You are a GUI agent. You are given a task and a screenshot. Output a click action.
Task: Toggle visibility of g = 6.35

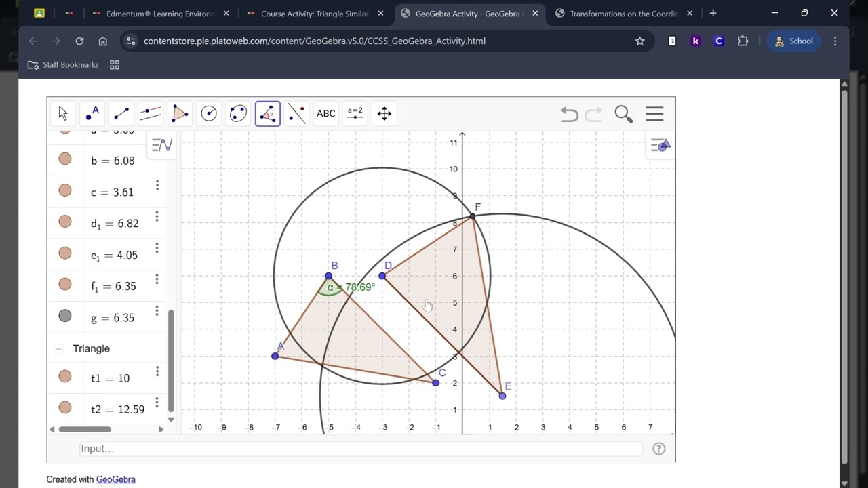[65, 316]
